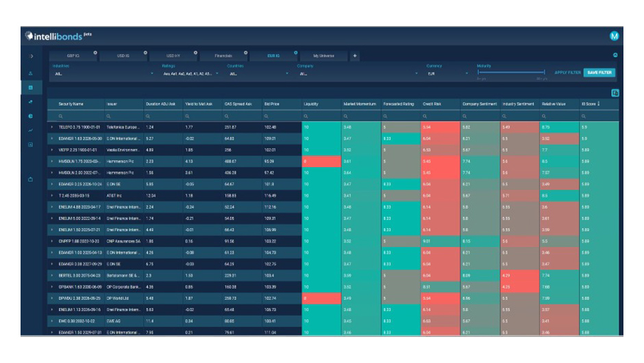The height and width of the screenshot is (363, 644).
Task: Close the EUR IG tab
Action: (x=296, y=53)
